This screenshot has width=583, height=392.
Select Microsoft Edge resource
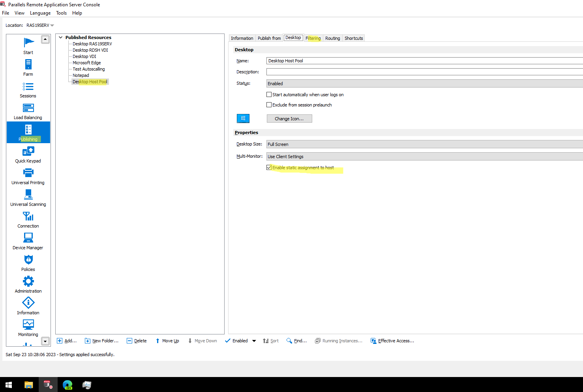click(87, 63)
